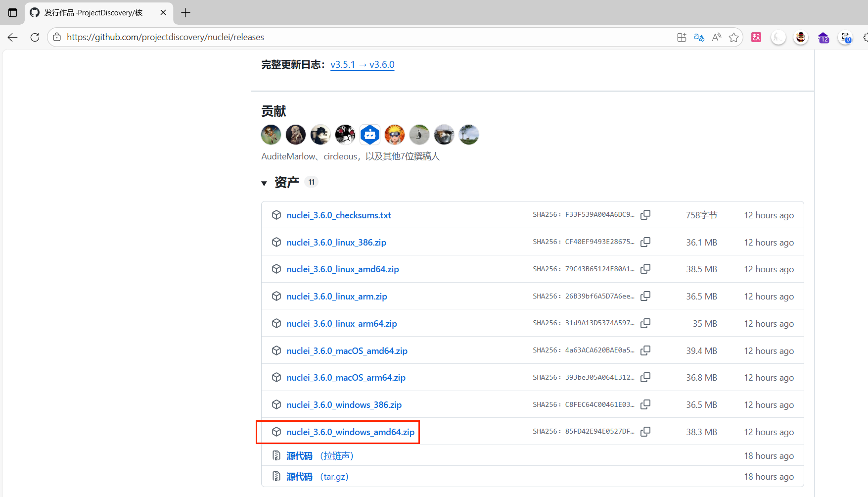Open the round red-hat avatar extension
Screen dimensions: 868x497
point(801,37)
